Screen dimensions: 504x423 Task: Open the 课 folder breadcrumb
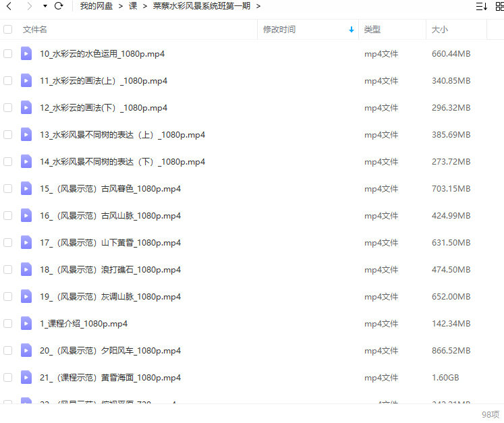click(133, 6)
